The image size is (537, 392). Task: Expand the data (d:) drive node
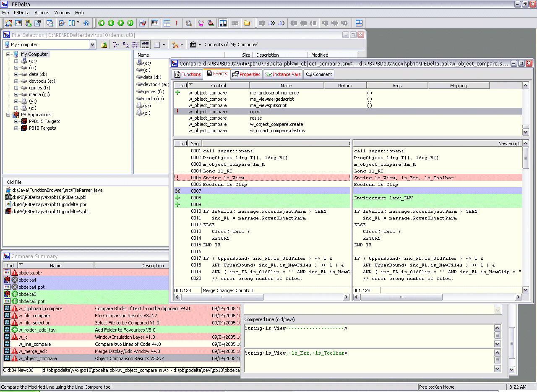[x=16, y=74]
